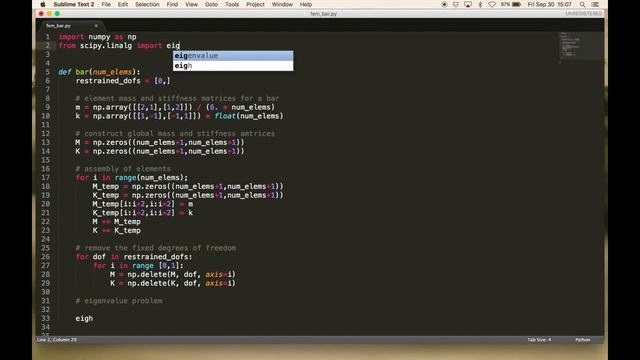
Task: Click the 'M = np.delete(M, dof' line
Action: 173,275
